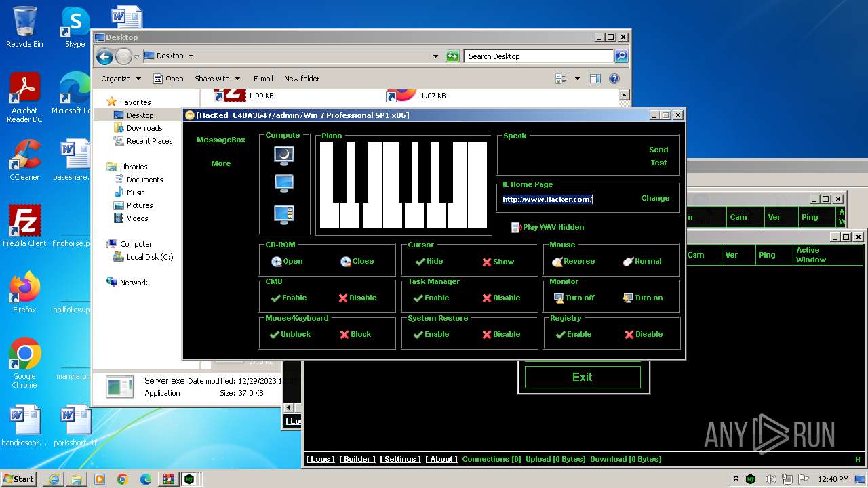The image size is (868, 488).
Task: Click the first white piano key
Action: pos(329,216)
